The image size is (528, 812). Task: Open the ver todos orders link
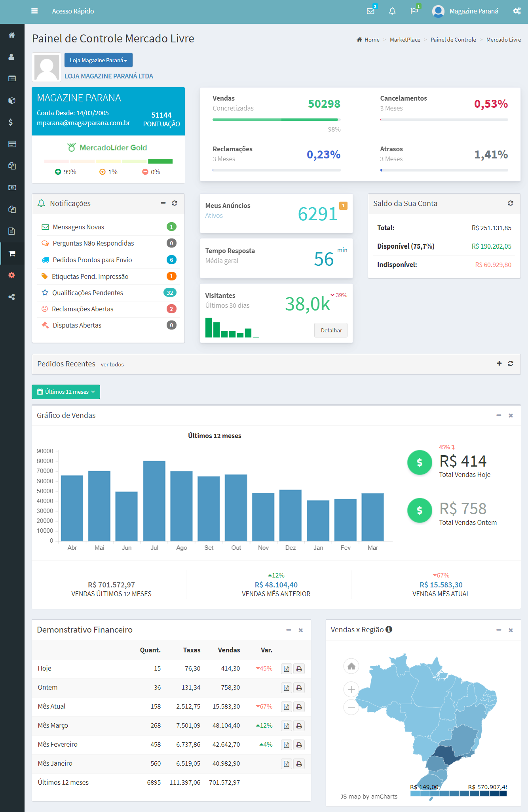[x=112, y=364]
